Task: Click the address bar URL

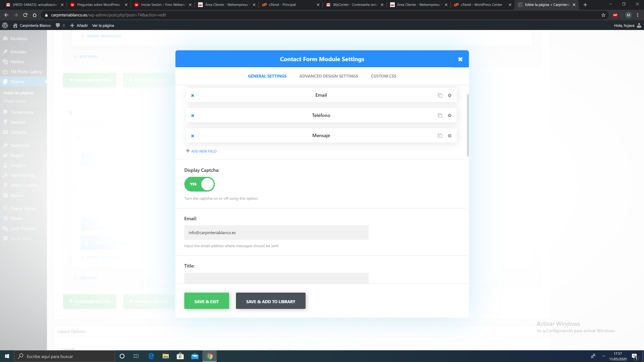Action: (x=108, y=15)
